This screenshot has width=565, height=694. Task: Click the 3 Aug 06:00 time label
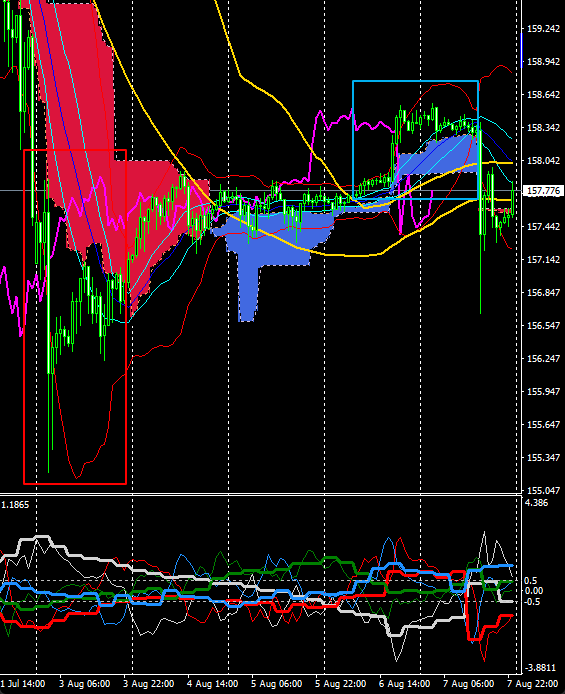(x=85, y=683)
